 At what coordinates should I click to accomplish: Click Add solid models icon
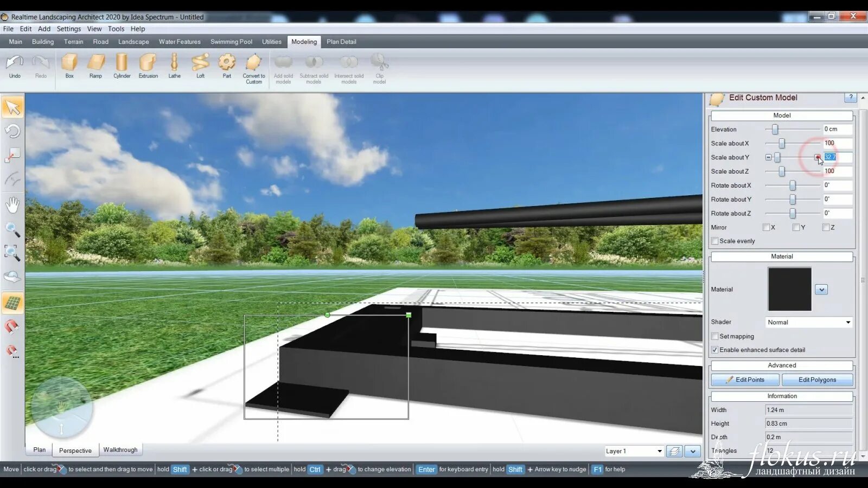(x=283, y=63)
